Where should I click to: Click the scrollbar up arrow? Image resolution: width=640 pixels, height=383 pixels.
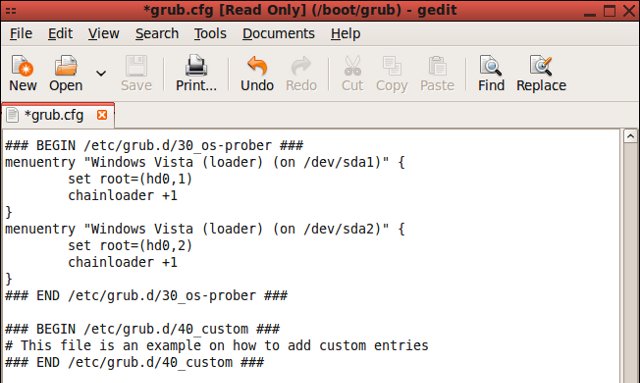(630, 136)
